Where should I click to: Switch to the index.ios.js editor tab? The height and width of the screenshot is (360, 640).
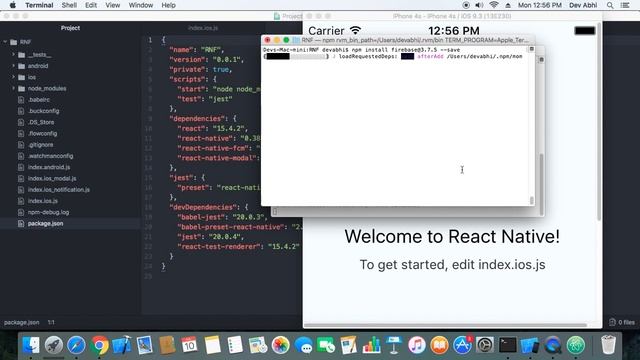203,28
